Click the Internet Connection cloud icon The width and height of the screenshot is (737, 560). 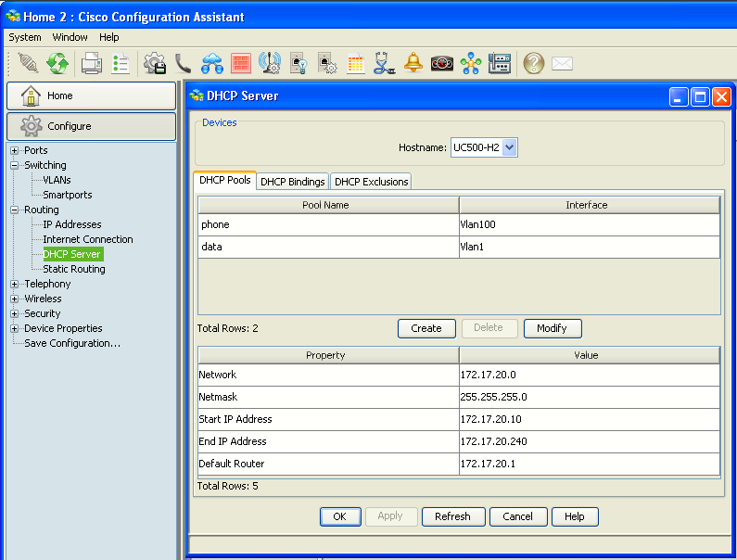212,63
